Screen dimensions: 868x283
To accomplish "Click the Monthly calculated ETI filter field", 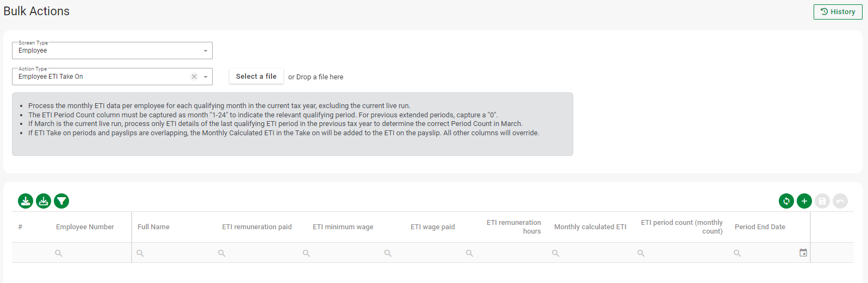I will click(x=593, y=253).
